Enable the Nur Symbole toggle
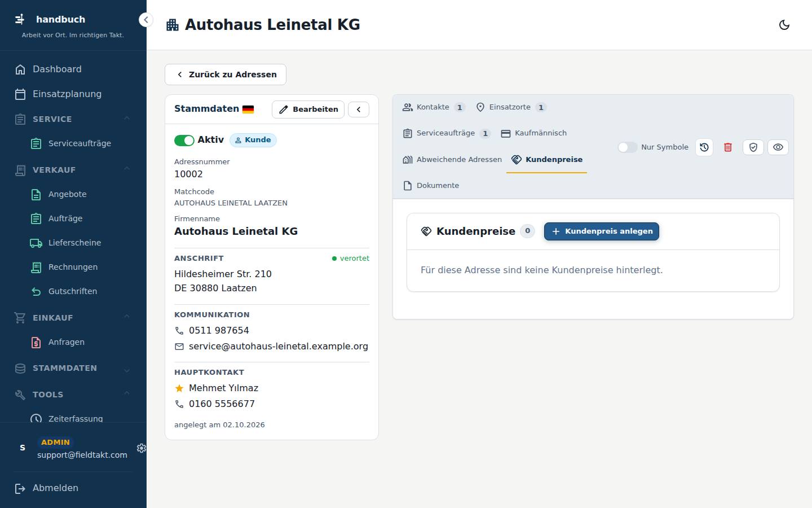This screenshot has height=508, width=812. tap(627, 147)
